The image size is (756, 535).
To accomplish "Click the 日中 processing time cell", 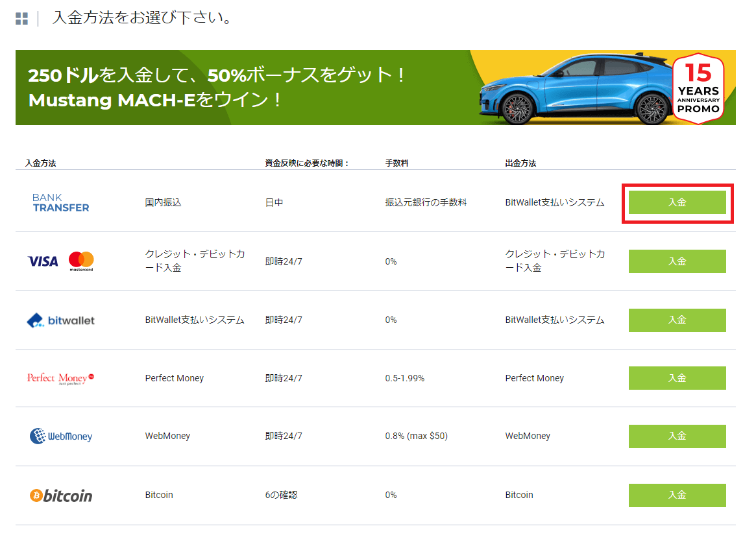I will click(274, 202).
